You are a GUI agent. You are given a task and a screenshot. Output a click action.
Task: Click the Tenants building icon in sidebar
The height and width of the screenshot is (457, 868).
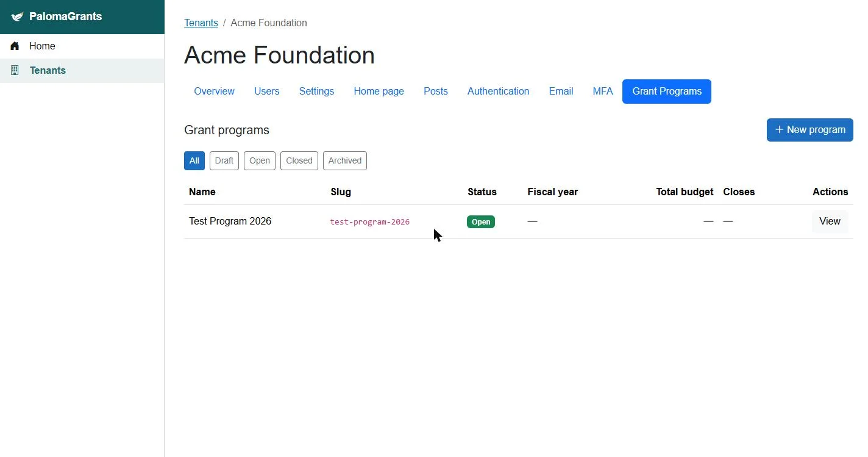pyautogui.click(x=15, y=70)
